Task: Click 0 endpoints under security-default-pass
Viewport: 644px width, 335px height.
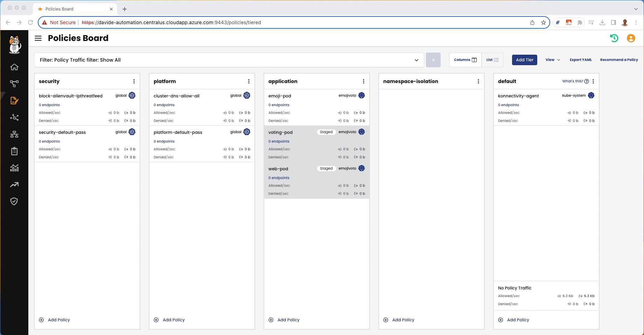Action: point(49,141)
